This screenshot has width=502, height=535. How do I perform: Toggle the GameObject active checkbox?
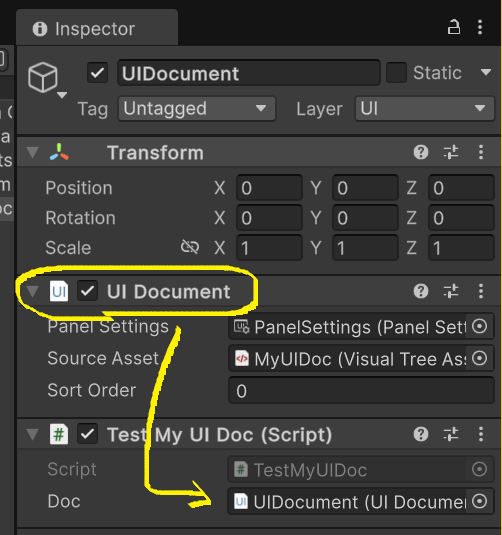coord(97,72)
